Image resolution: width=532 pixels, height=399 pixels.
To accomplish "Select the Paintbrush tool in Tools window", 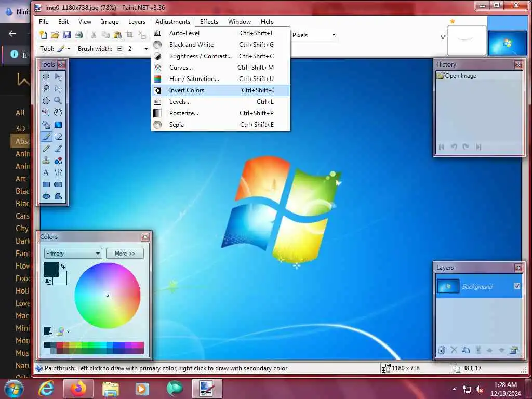I will coord(46,137).
